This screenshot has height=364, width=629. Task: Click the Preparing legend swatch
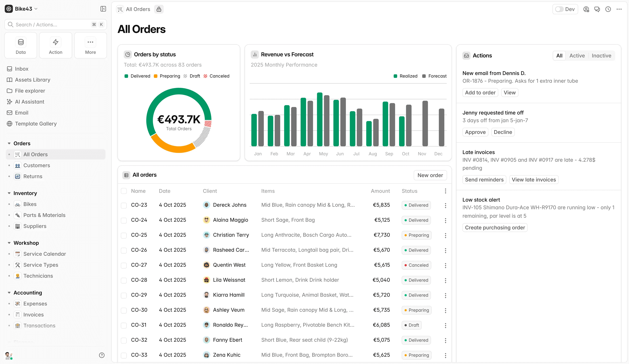(155, 76)
